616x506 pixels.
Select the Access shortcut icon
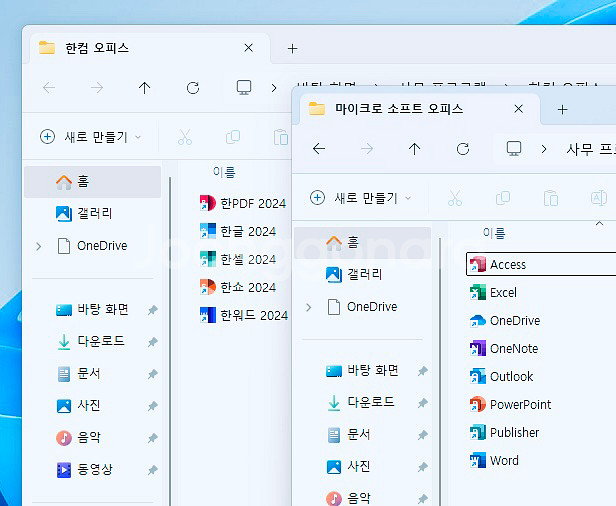[478, 264]
